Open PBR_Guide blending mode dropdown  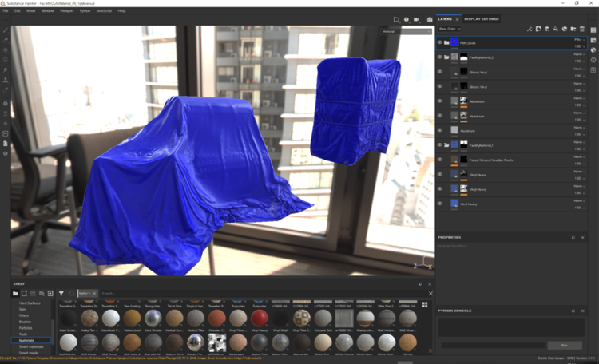point(579,40)
